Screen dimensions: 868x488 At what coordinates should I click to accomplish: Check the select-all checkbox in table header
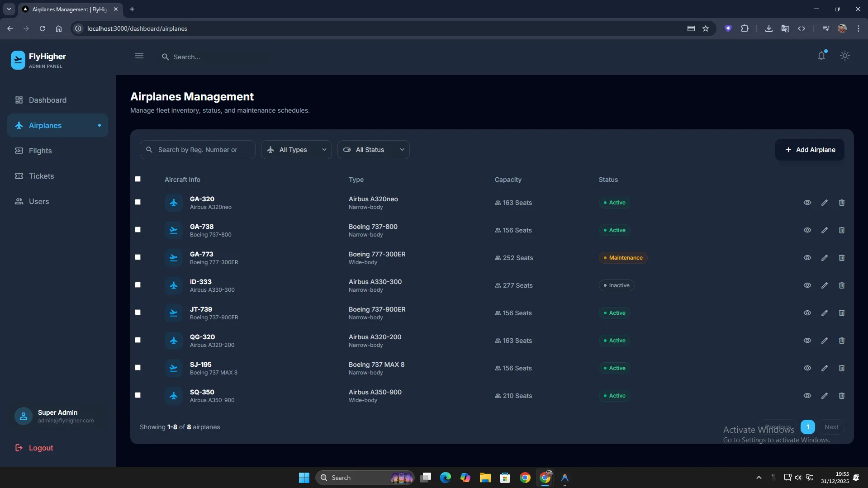click(x=138, y=179)
